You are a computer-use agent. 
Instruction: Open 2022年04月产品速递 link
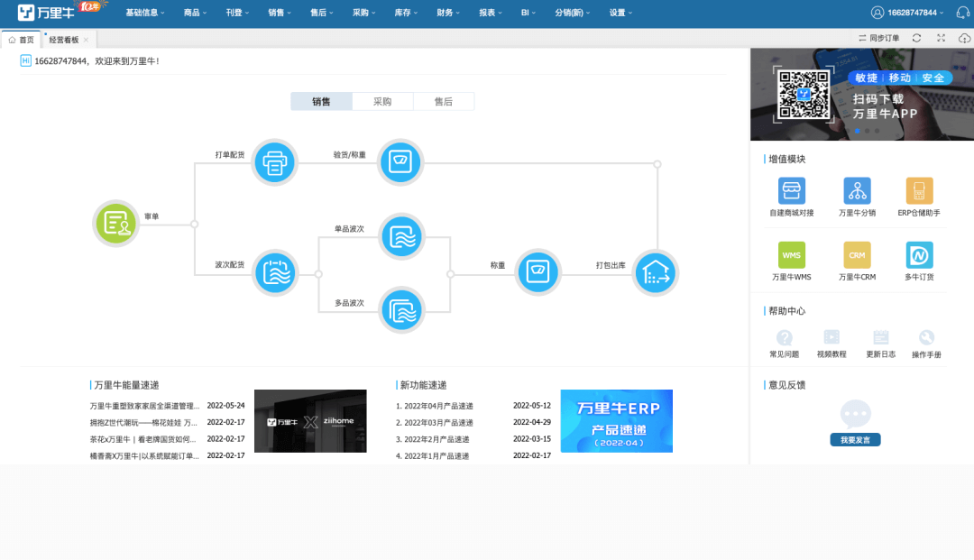point(435,406)
